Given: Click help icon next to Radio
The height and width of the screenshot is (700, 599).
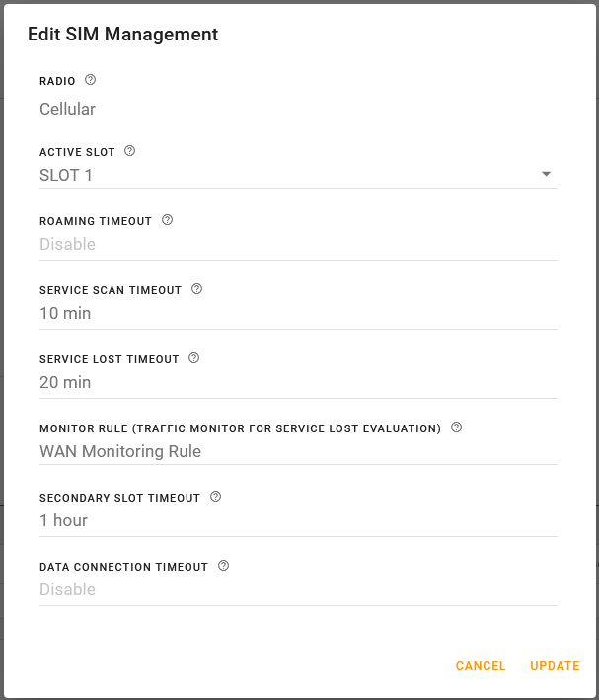Looking at the screenshot, I should click(91, 80).
